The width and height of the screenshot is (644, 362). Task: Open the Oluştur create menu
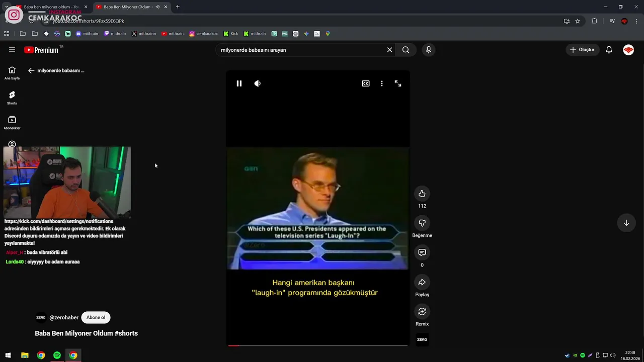pyautogui.click(x=582, y=50)
